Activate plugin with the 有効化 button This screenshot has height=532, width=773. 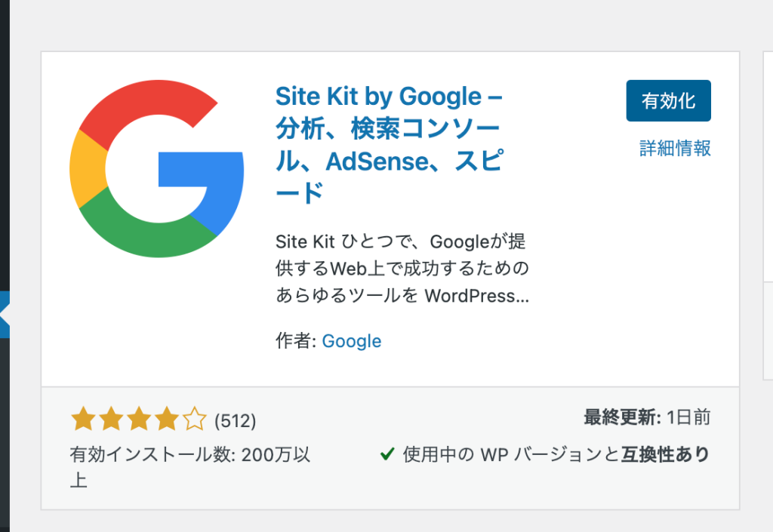click(x=669, y=100)
